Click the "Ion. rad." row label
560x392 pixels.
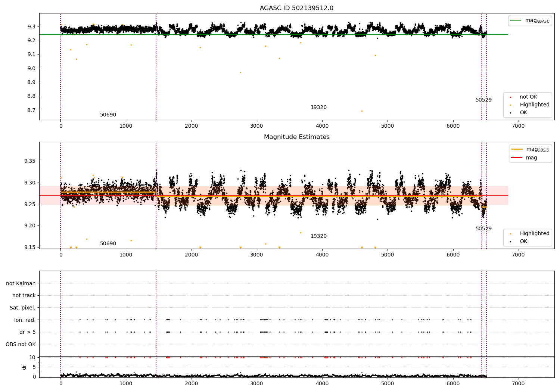coord(25,320)
